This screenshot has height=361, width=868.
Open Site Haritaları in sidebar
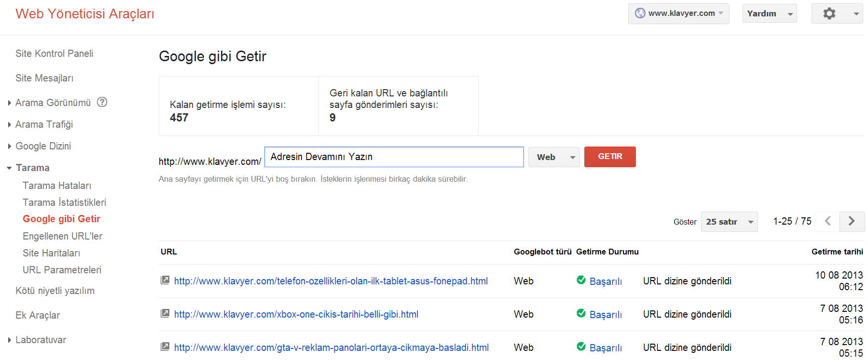tap(51, 253)
